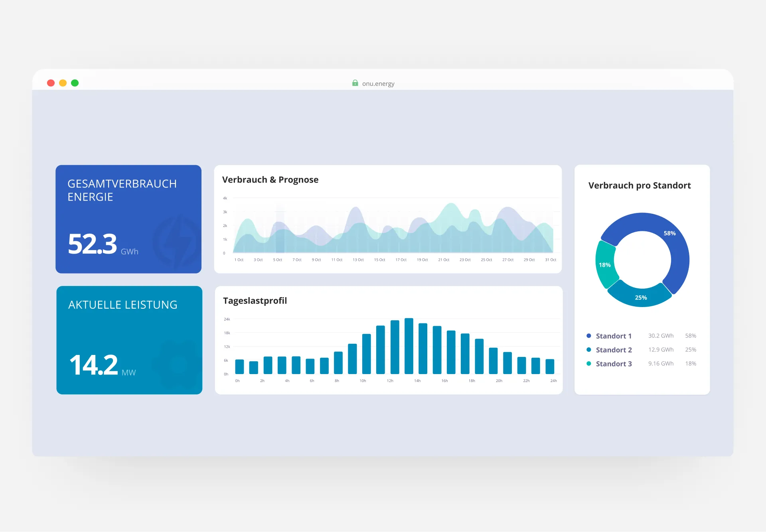This screenshot has width=766, height=532.
Task: Click the 12.9 GWh value for Standort 2
Action: 660,349
